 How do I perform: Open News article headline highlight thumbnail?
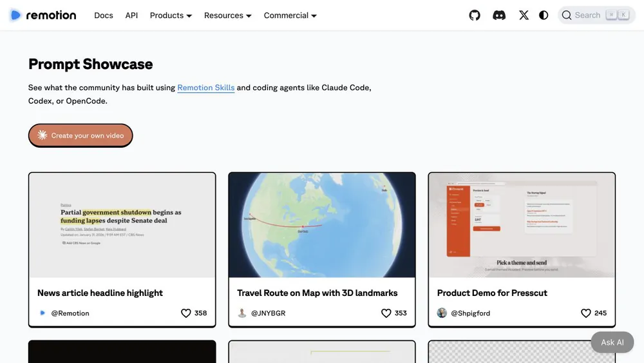coord(122,225)
